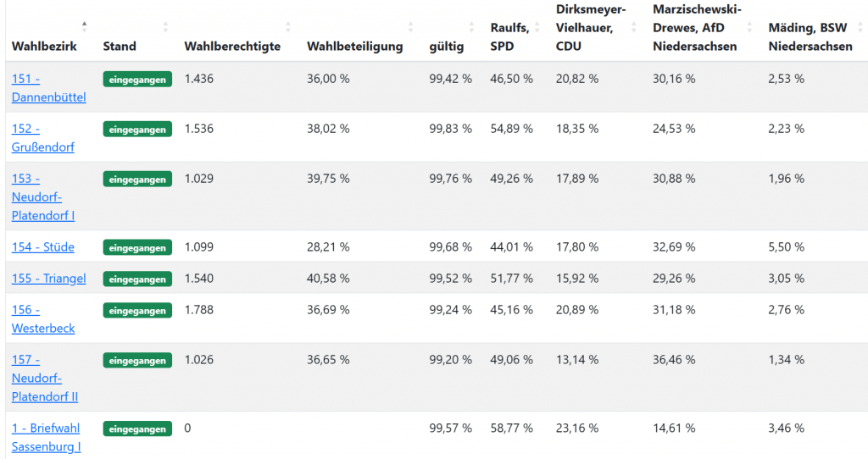868x459 pixels.
Task: Click the eingegangen badge in Briefwahl row
Action: coord(137,429)
